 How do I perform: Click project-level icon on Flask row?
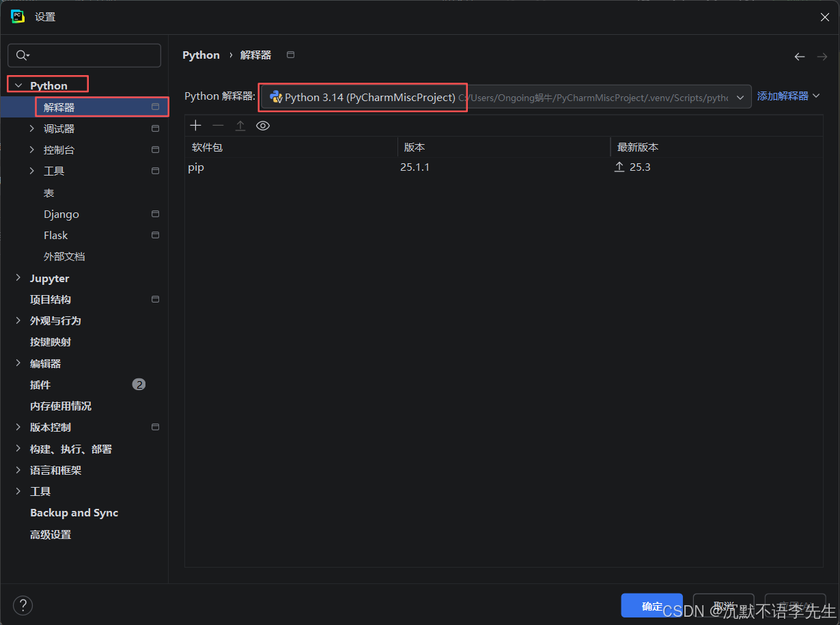click(x=155, y=235)
